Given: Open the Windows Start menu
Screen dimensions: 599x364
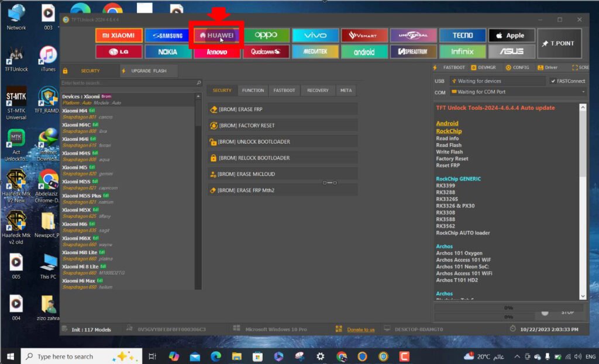Looking at the screenshot, I should (x=11, y=356).
